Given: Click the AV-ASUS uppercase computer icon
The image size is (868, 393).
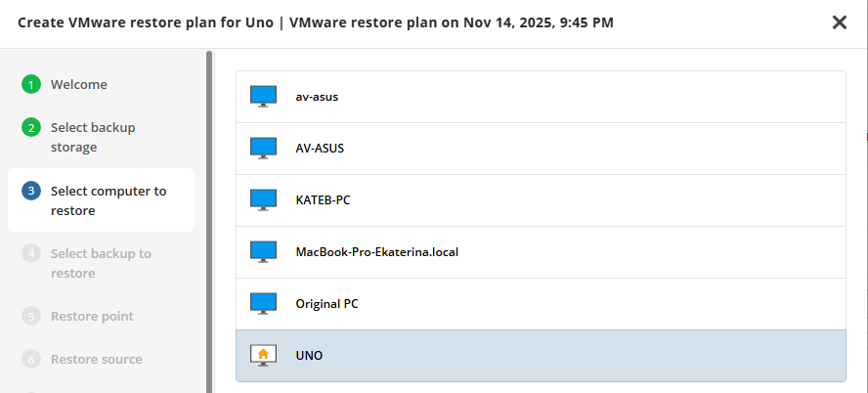Looking at the screenshot, I should [x=263, y=149].
